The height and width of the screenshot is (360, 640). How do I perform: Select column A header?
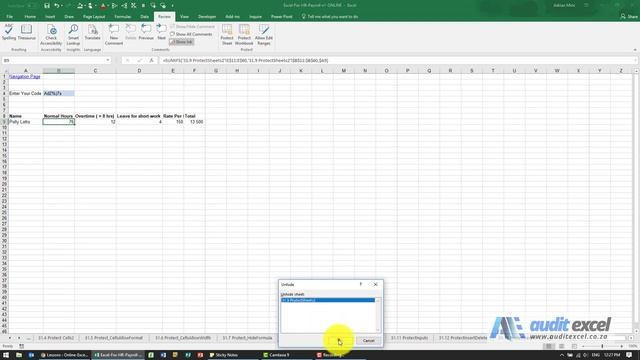click(25, 71)
